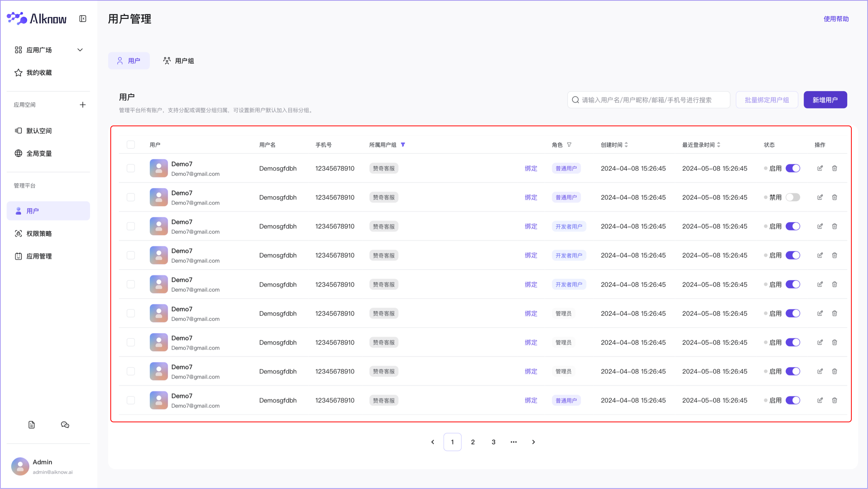Image resolution: width=868 pixels, height=489 pixels.
Task: Click the trash icon in the last row
Action: 835,400
